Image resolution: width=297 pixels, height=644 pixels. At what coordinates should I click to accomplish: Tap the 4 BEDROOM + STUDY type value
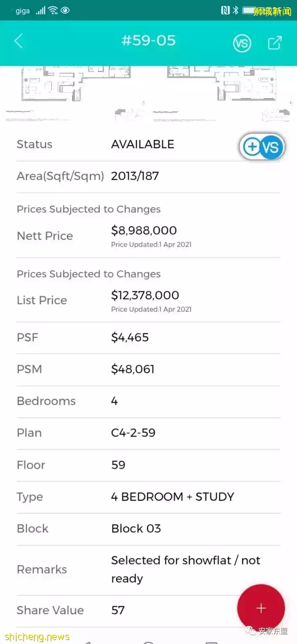[172, 497]
